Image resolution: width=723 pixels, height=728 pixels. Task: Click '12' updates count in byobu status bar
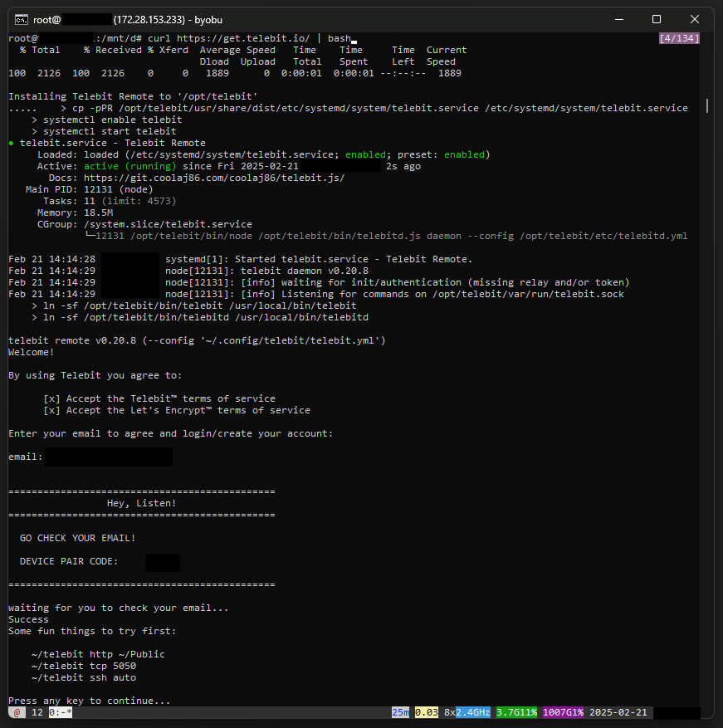[x=37, y=712]
